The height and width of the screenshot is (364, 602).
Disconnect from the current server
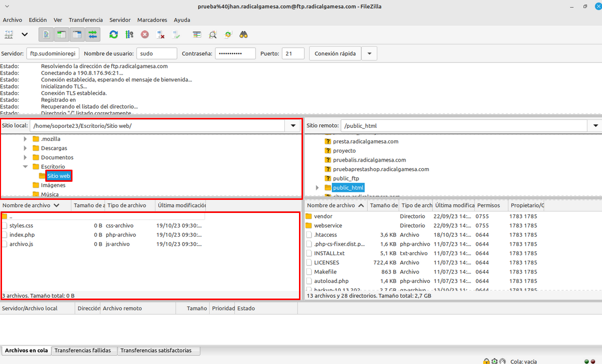point(161,35)
